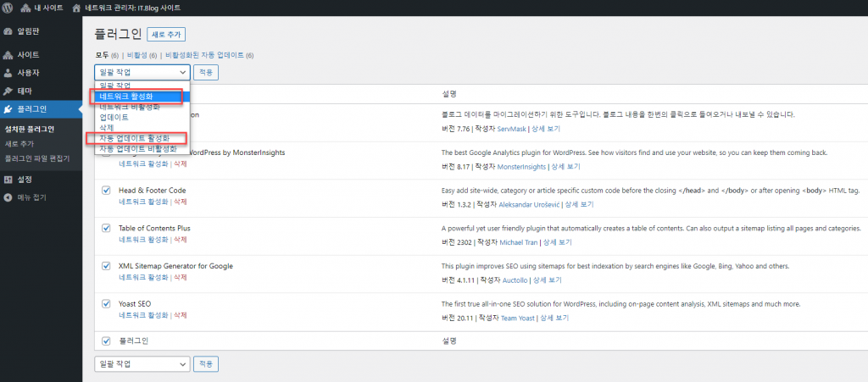Image resolution: width=868 pixels, height=382 pixels.
Task: Open 설정 settings menu
Action: [x=25, y=180]
